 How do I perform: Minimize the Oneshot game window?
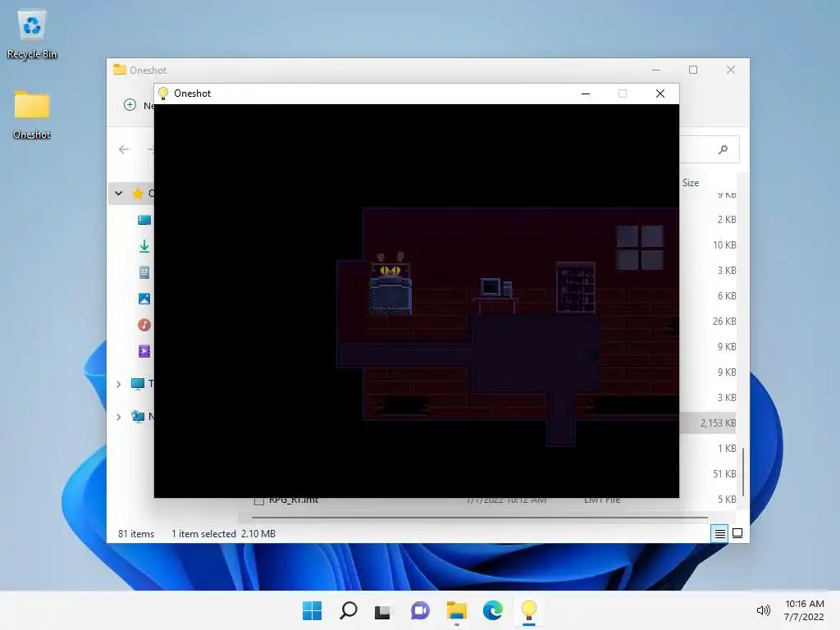pyautogui.click(x=586, y=94)
